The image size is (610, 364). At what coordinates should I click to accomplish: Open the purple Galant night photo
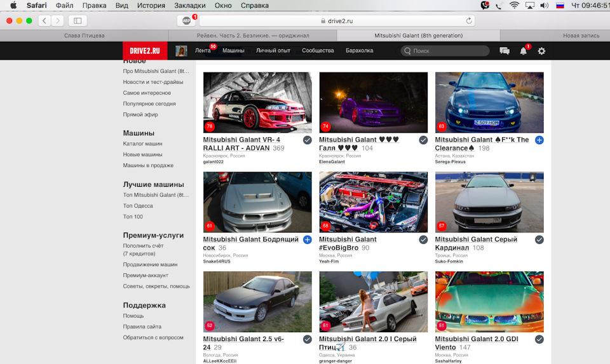373,102
